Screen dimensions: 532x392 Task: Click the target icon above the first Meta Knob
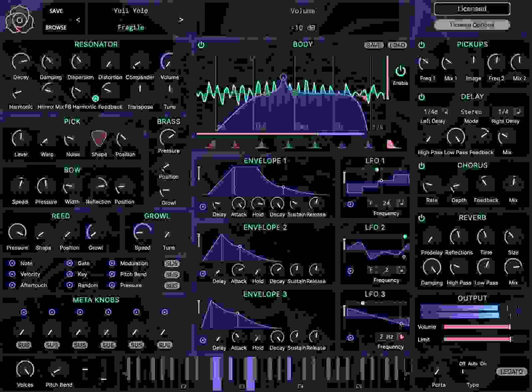[23, 312]
